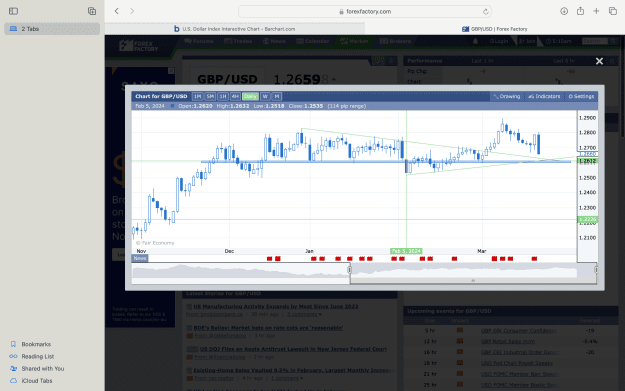Open the Calendar menu item

(x=312, y=41)
